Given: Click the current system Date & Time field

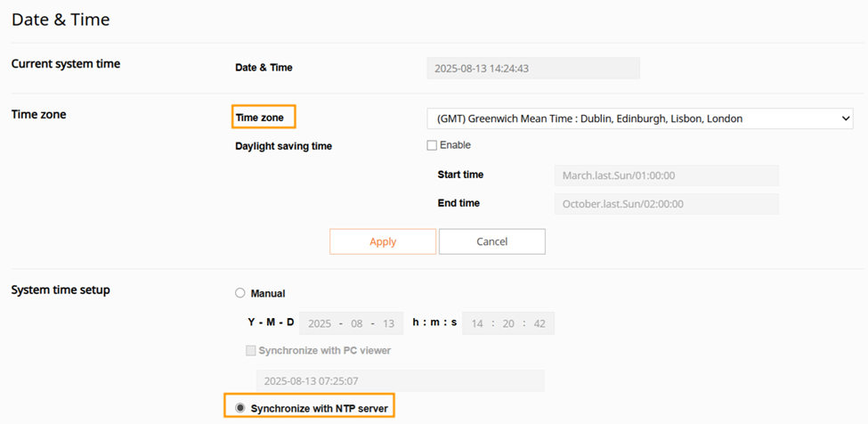Looking at the screenshot, I should pyautogui.click(x=533, y=69).
